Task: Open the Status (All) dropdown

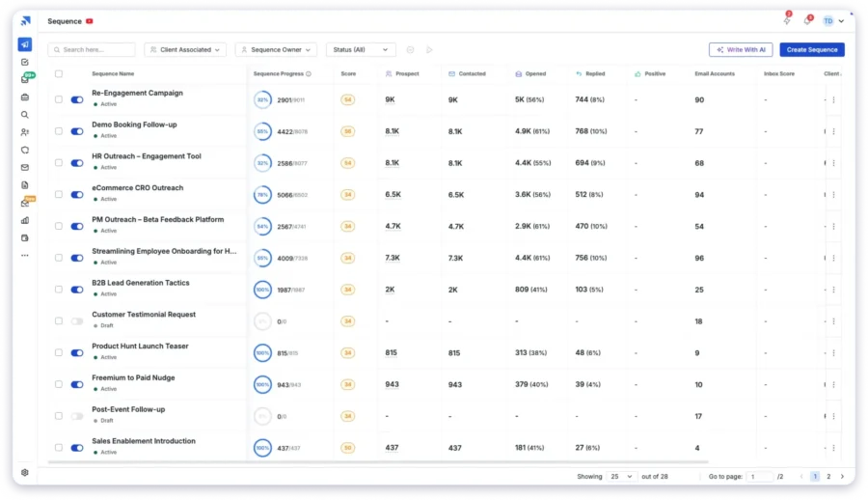Action: (361, 49)
